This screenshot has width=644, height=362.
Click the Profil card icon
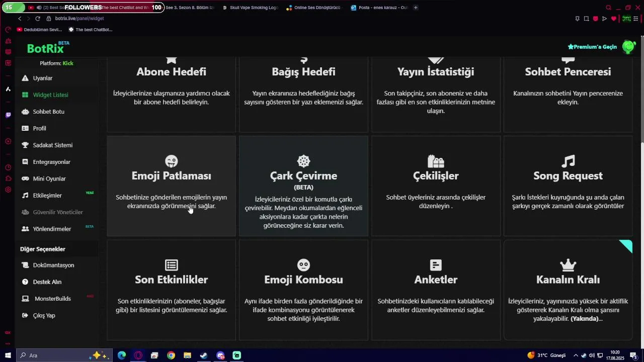tap(25, 129)
